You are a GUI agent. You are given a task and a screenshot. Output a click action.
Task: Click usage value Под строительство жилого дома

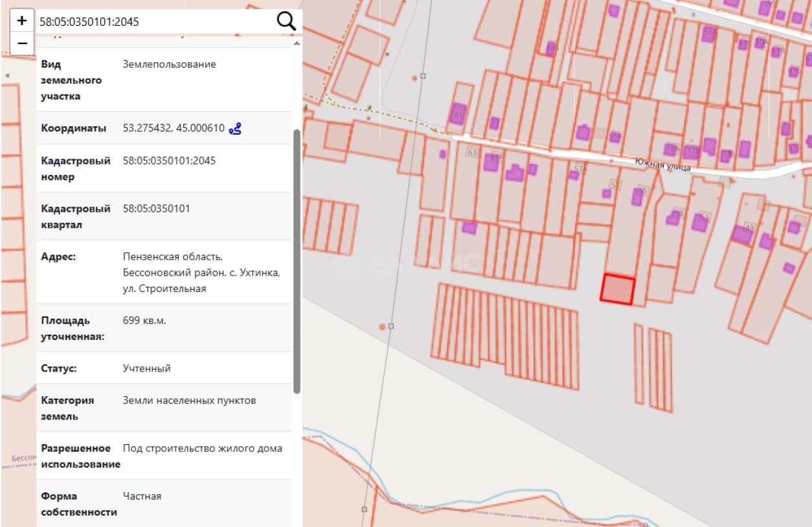click(x=203, y=448)
